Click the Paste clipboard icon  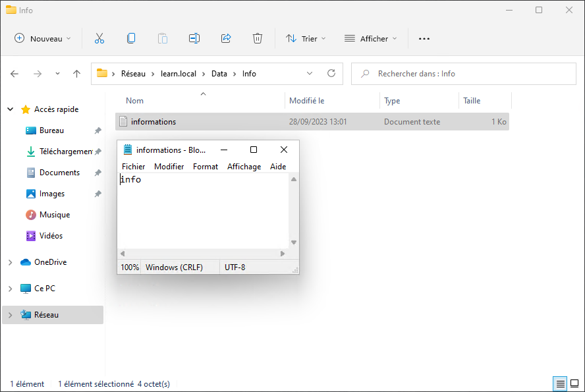[163, 38]
